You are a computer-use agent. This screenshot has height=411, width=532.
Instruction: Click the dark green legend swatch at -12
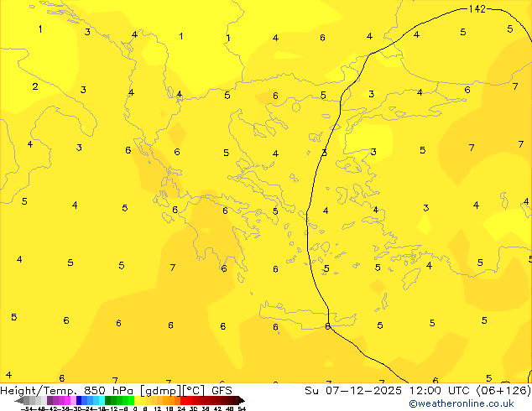pyautogui.click(x=108, y=400)
